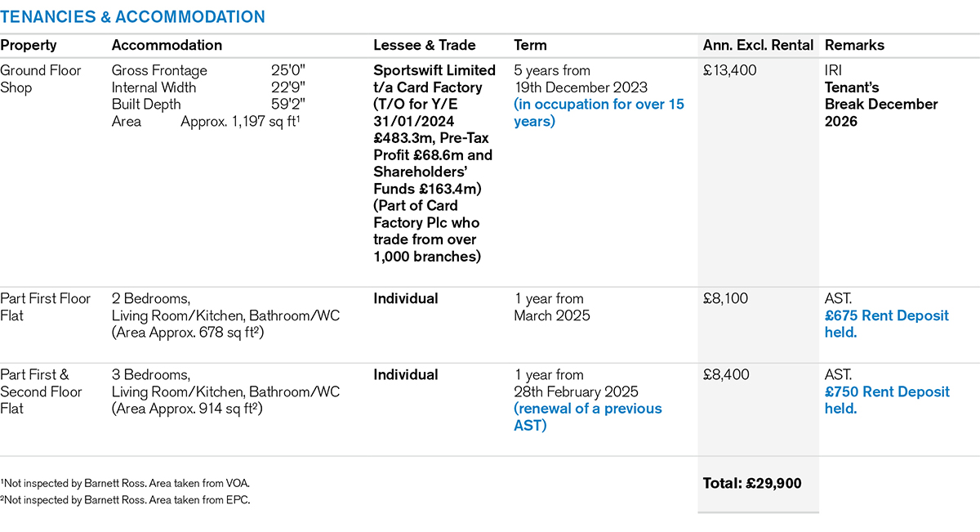Viewport: 980px width, 532px height.
Task: Click the Tenancies & Accommodation heading
Action: (x=132, y=17)
